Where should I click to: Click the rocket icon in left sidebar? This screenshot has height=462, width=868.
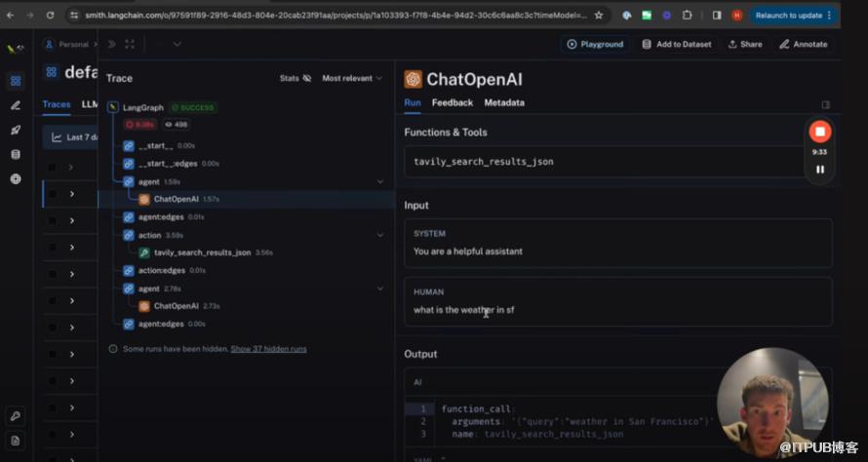pos(15,130)
